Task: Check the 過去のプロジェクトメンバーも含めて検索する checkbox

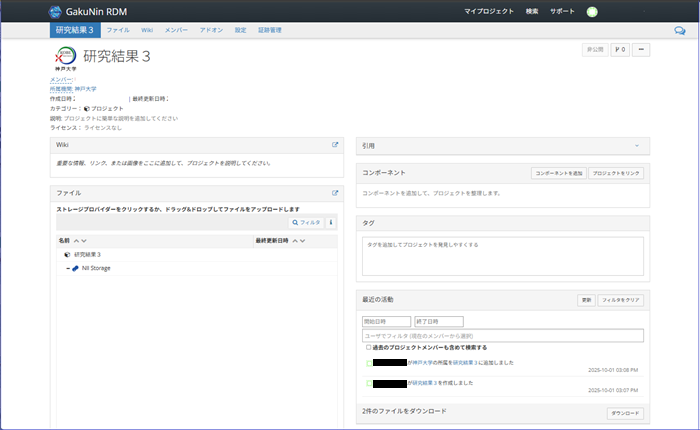Action: point(369,348)
